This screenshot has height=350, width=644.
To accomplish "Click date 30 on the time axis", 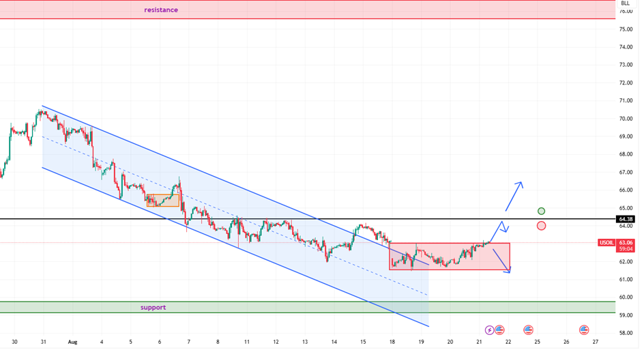I will (x=15, y=342).
